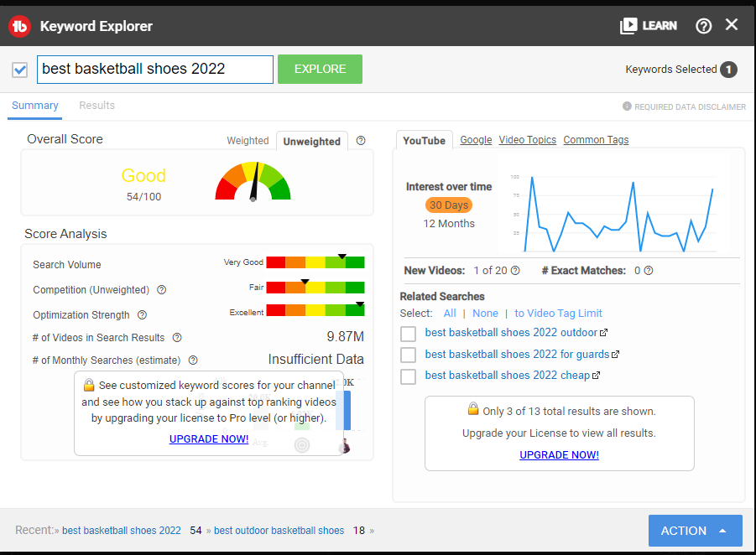This screenshot has width=756, height=555.
Task: Click help icon for # of Videos in Search Results
Action: click(x=177, y=337)
